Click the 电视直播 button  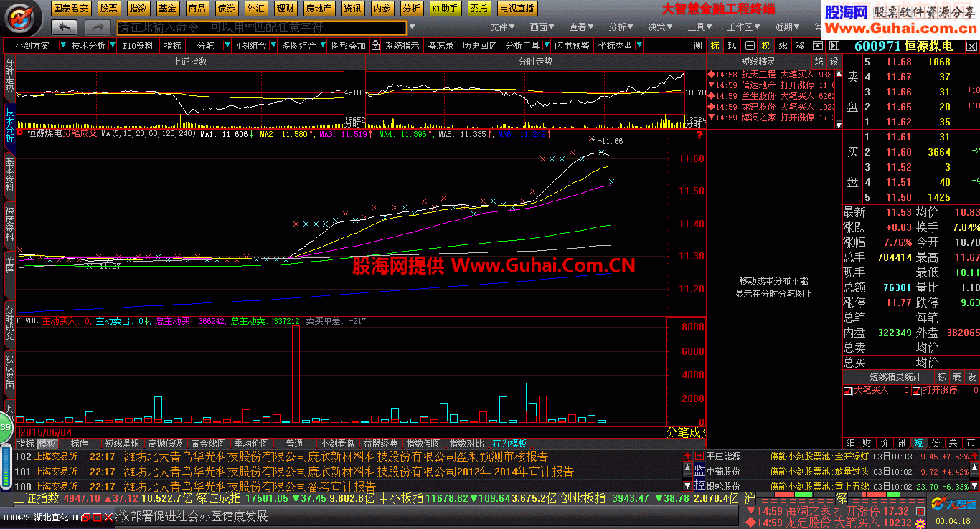[517, 9]
